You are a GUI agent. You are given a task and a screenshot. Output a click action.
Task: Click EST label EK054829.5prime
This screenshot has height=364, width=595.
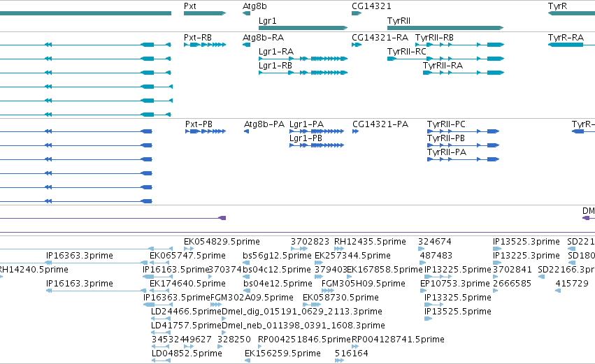222,242
